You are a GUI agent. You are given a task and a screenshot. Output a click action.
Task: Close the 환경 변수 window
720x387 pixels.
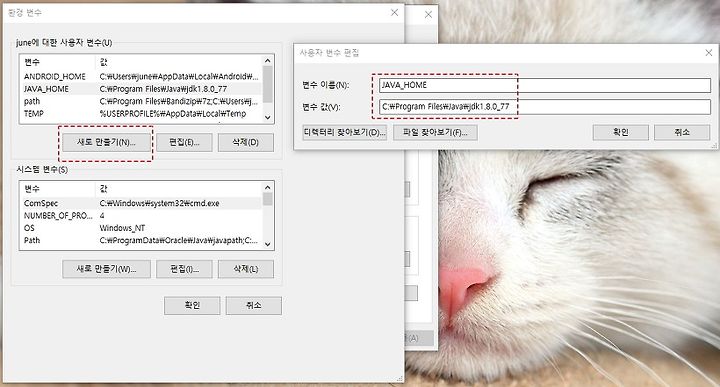[x=394, y=13]
